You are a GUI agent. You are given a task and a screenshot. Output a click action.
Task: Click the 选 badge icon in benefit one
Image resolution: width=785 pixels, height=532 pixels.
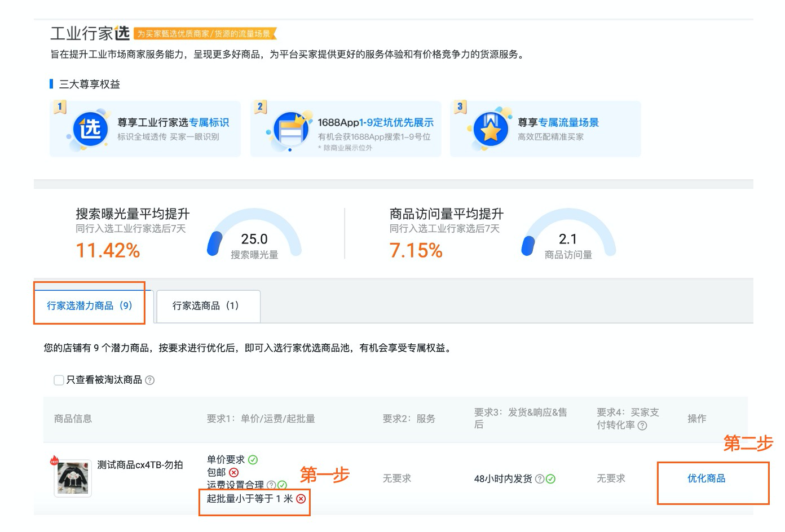pos(90,129)
